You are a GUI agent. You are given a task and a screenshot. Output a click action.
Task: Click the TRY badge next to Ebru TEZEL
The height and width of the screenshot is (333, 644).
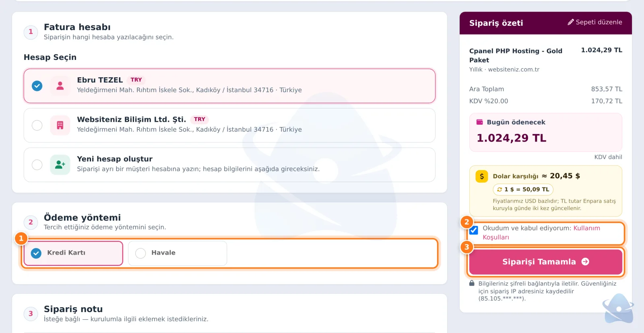(x=136, y=80)
